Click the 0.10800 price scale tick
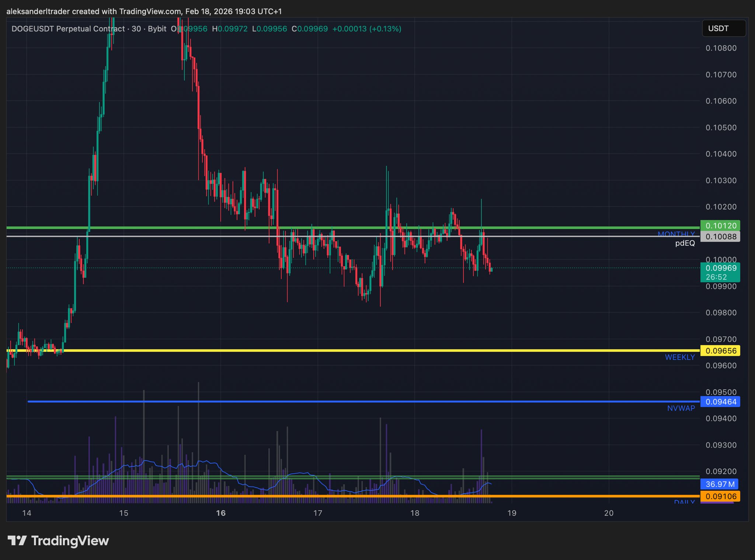This screenshot has width=755, height=560. coord(721,48)
